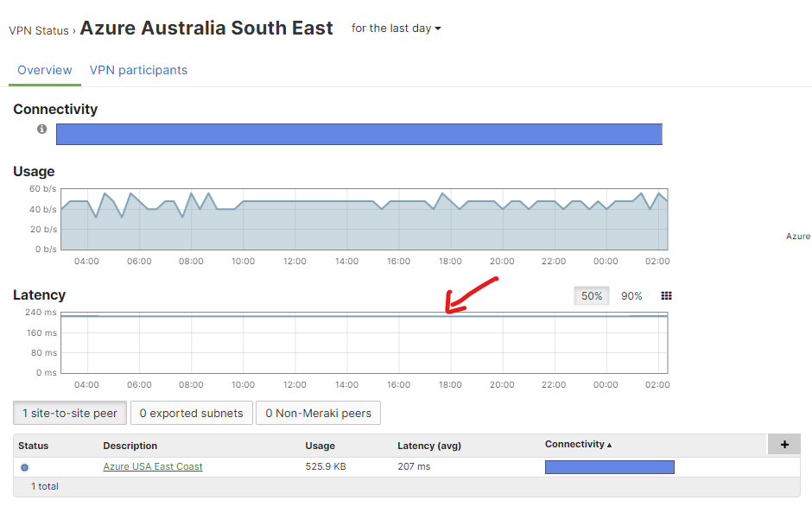Select the 90% latency percentile
Image resolution: width=812 pixels, height=519 pixels.
point(631,295)
